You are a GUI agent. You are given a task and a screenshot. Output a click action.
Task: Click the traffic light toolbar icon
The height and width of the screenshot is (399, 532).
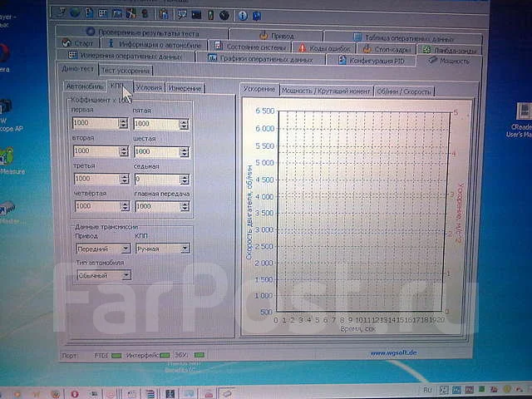point(145,14)
